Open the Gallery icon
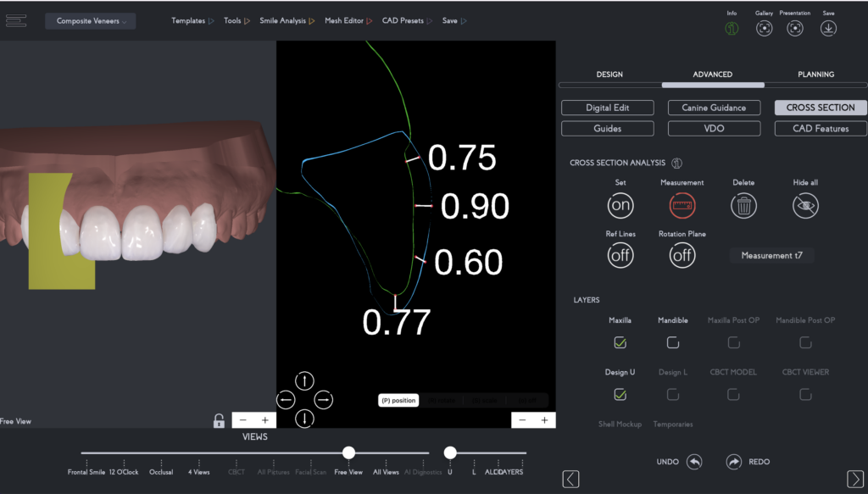The height and width of the screenshot is (494, 868). point(765,28)
